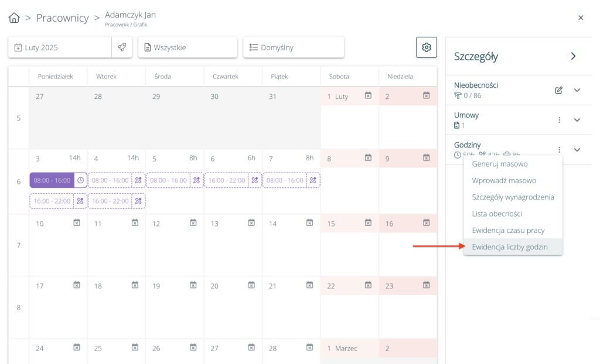Click the calendar icon on Saturday 1 Luty
The height and width of the screenshot is (364, 600).
pyautogui.click(x=368, y=95)
